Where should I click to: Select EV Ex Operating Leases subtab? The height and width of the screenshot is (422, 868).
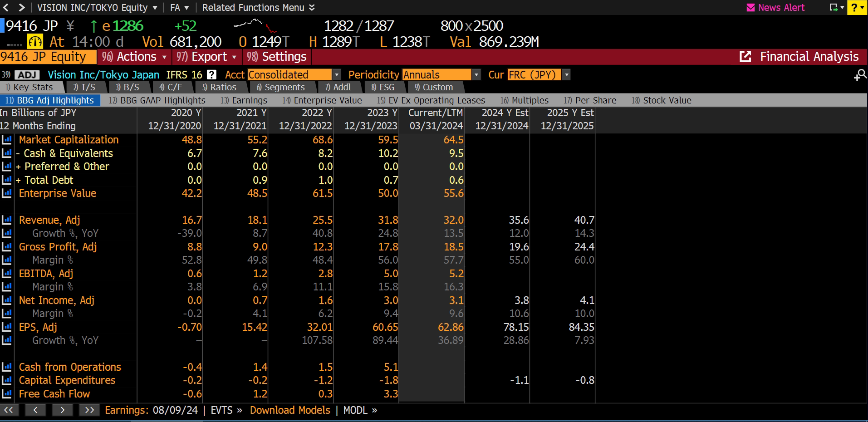pyautogui.click(x=431, y=100)
